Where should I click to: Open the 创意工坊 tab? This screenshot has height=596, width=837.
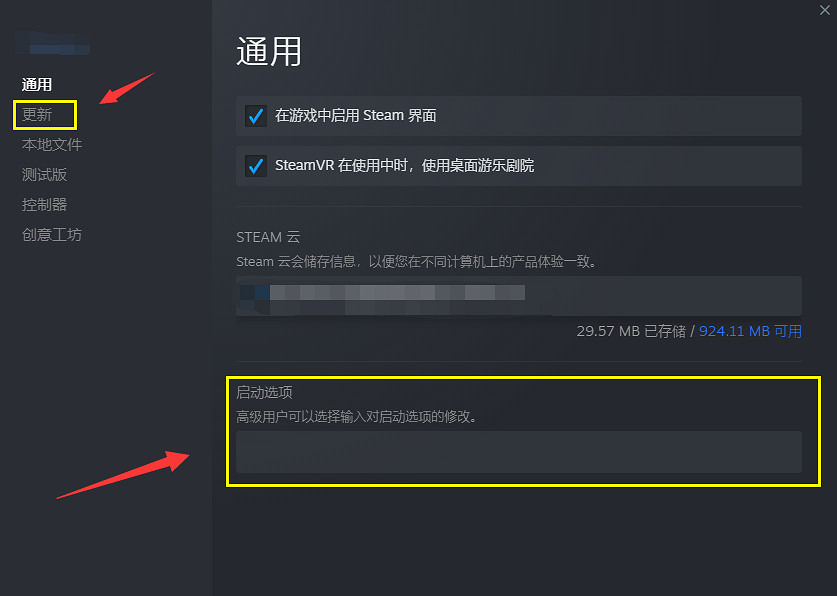pyautogui.click(x=52, y=234)
